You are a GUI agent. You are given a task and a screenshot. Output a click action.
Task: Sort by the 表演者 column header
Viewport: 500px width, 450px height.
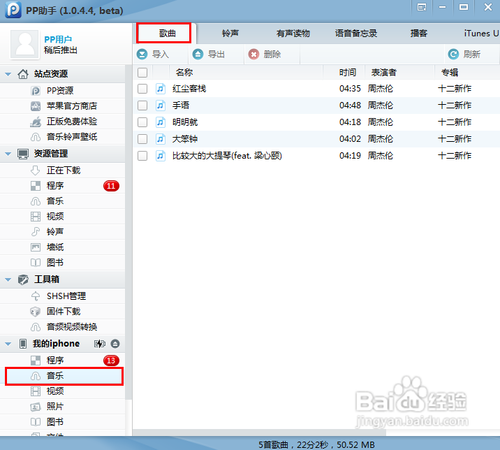click(384, 72)
